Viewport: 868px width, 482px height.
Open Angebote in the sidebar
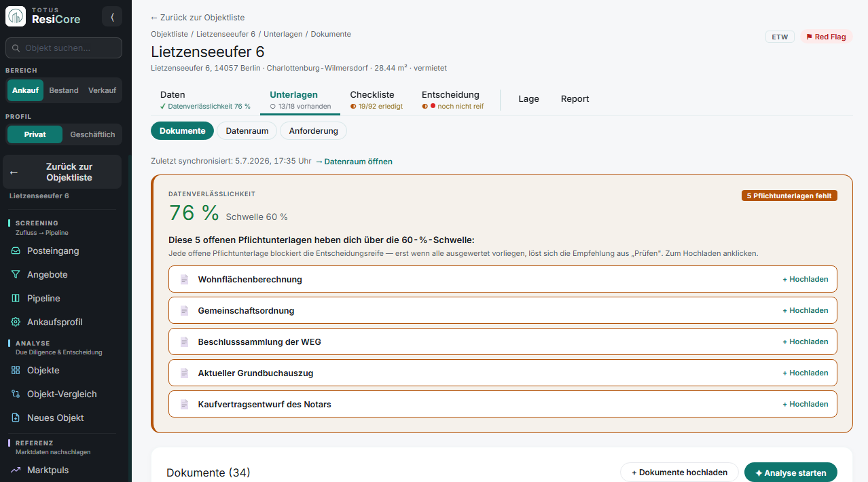(x=47, y=274)
